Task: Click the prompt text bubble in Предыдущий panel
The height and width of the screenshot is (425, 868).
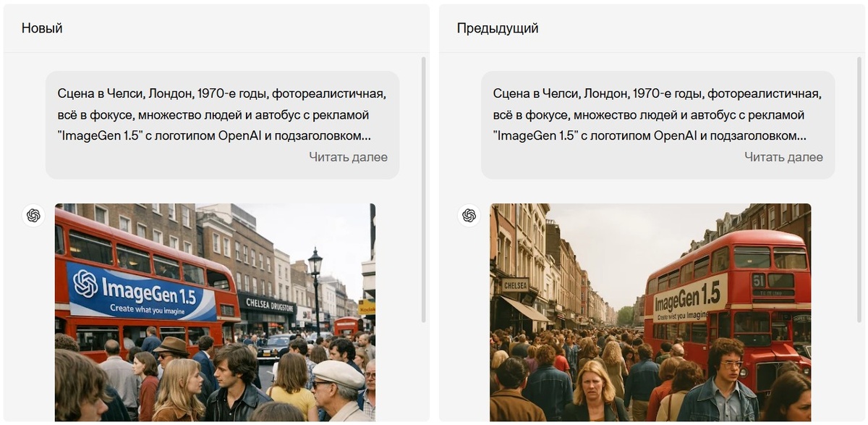Action: point(658,125)
